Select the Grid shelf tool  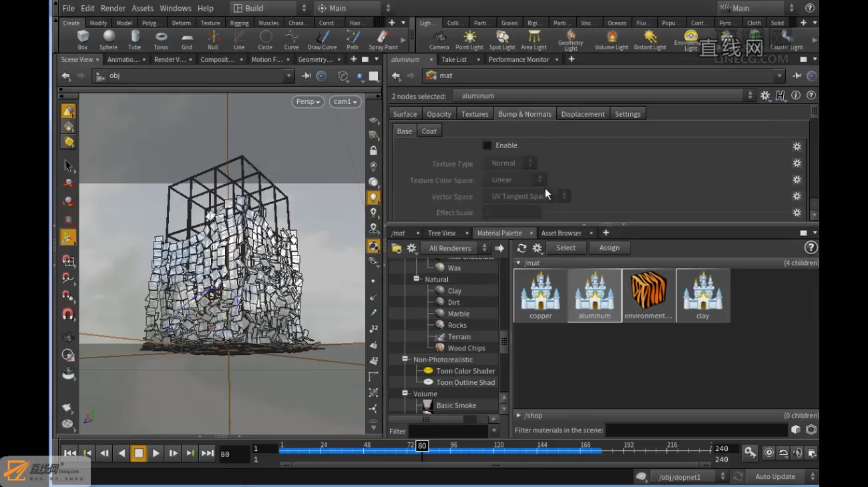point(187,40)
